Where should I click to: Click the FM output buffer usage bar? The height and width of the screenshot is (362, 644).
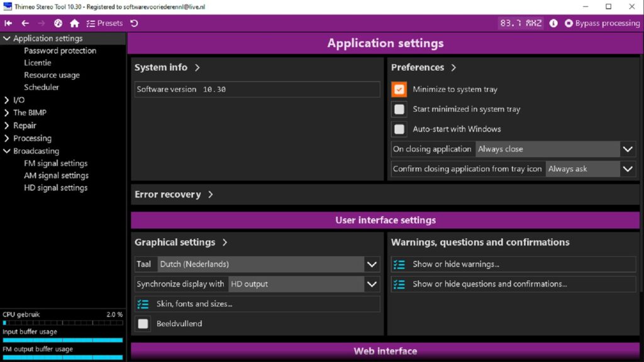click(x=62, y=358)
